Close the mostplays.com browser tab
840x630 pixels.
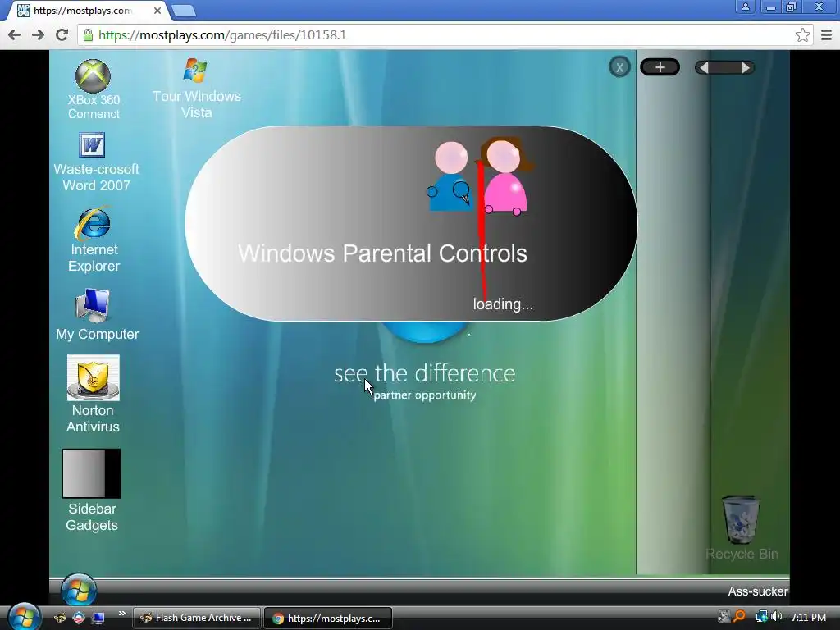tap(157, 11)
